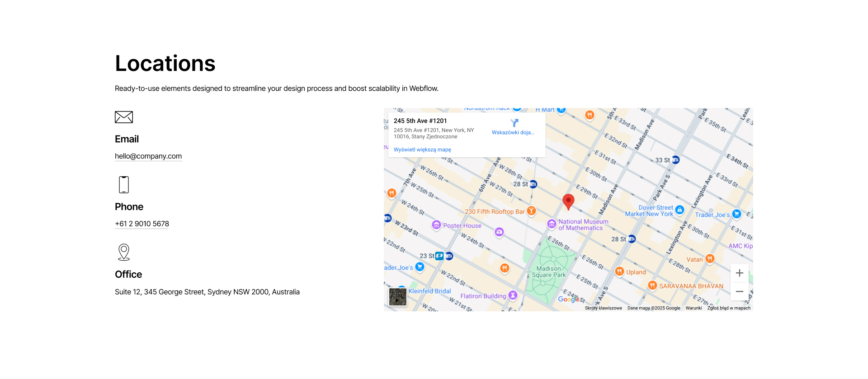
Task: Click the Kleinfeld Bridal label
Action: click(429, 291)
